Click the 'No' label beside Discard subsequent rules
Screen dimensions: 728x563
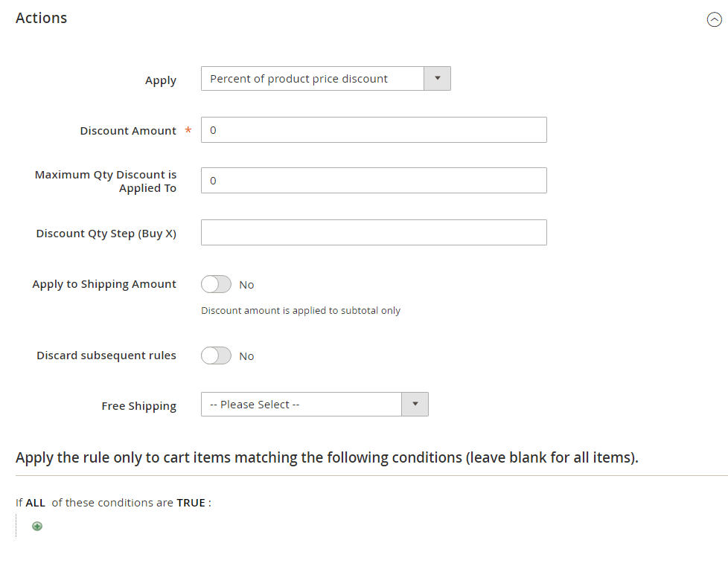pyautogui.click(x=246, y=356)
